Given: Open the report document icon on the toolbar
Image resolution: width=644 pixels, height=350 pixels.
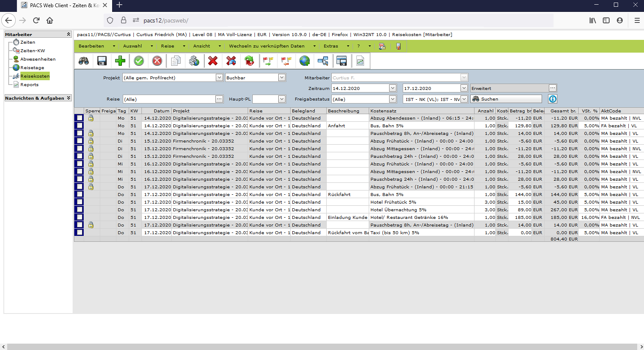Looking at the screenshot, I should pos(359,61).
